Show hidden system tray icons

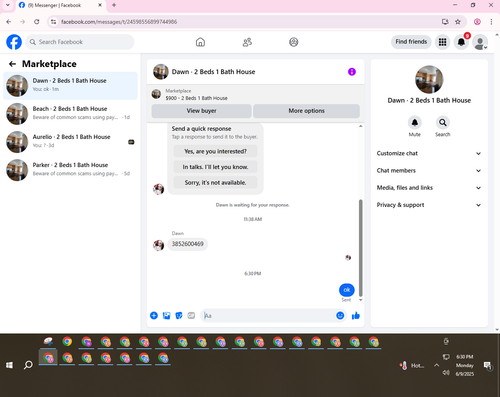[436, 365]
